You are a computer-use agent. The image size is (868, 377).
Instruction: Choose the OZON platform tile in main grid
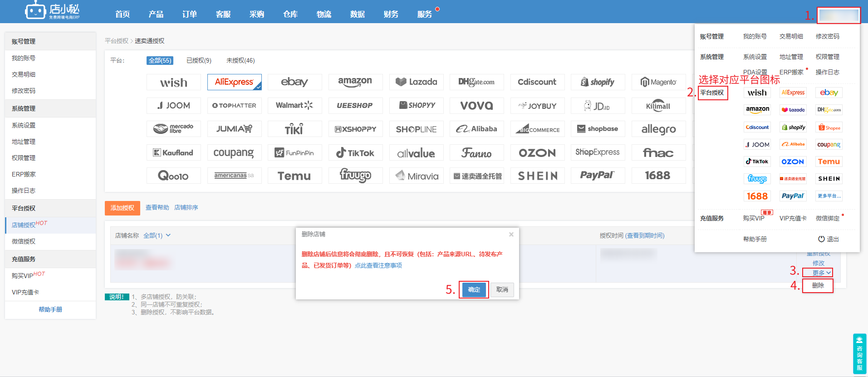click(x=538, y=153)
